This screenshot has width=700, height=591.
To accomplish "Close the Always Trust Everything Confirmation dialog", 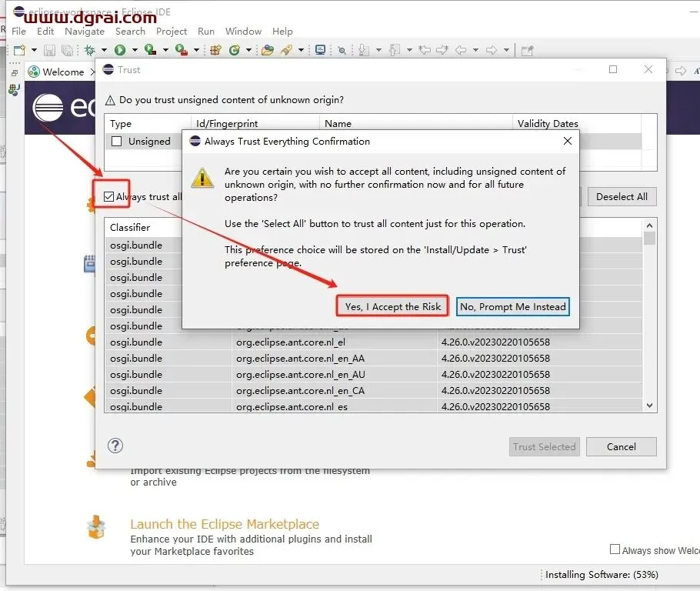I will (x=568, y=141).
